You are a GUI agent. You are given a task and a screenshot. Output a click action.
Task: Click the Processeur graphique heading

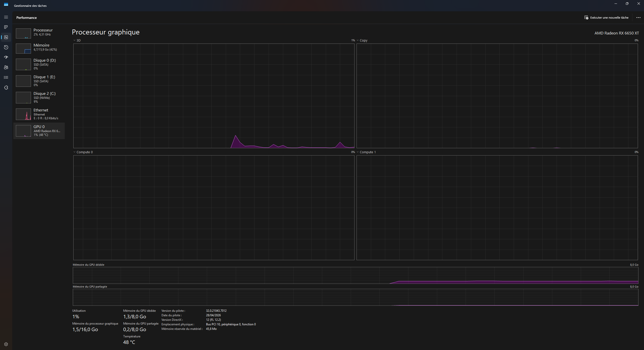coord(106,32)
